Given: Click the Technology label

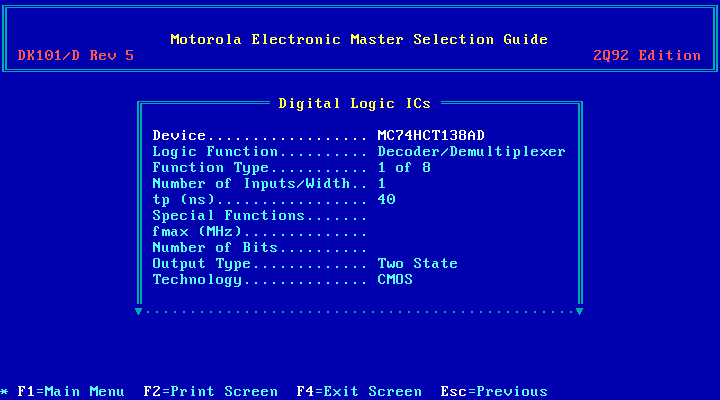Looking at the screenshot, I should pos(197,280).
